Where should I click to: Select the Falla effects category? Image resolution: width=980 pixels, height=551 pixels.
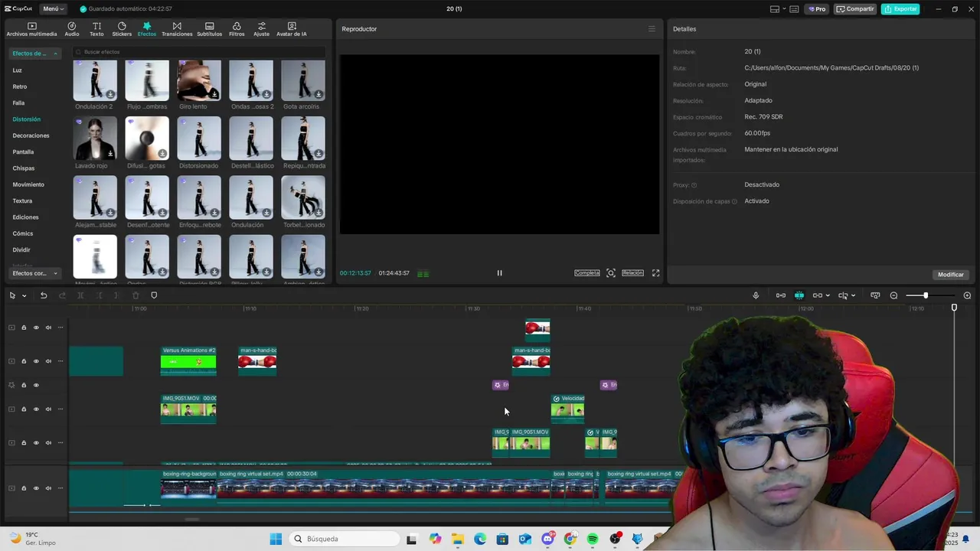18,103
